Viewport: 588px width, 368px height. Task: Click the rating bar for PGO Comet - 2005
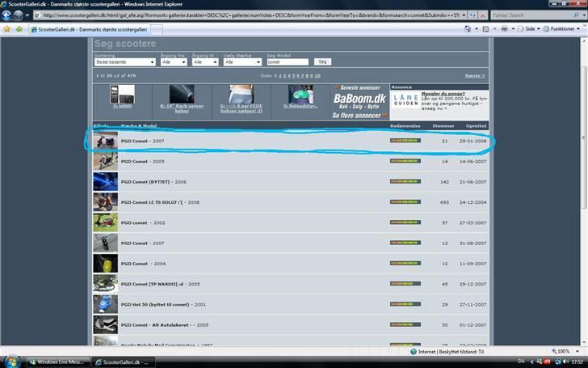point(405,161)
